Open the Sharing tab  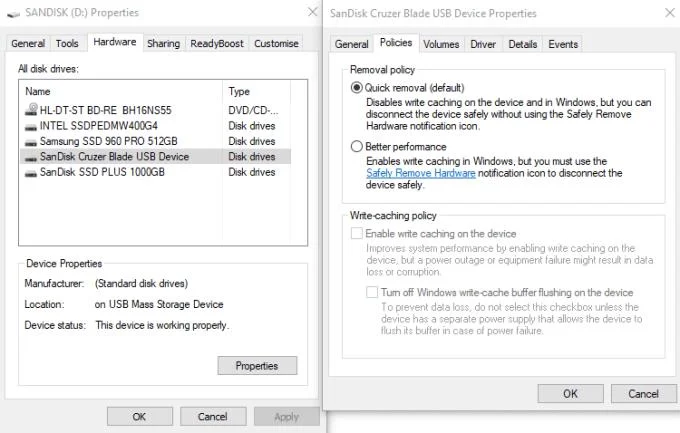pyautogui.click(x=163, y=43)
